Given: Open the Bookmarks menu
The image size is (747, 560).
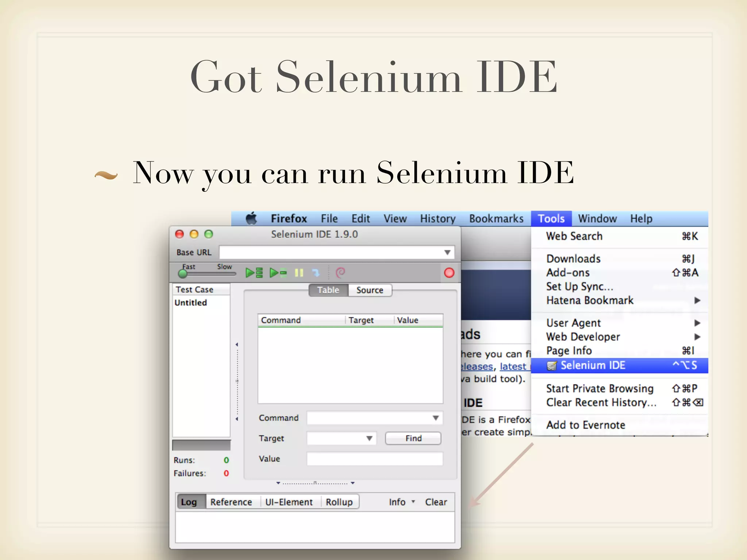Looking at the screenshot, I should (x=496, y=219).
